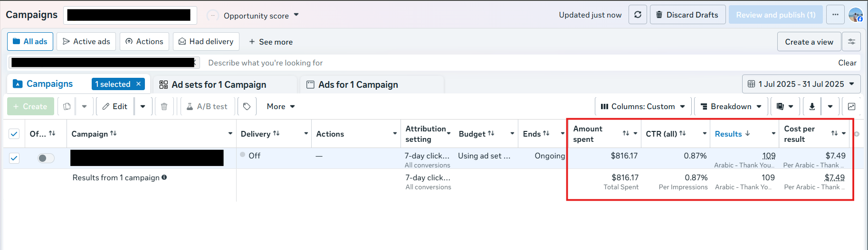Screen dimensions: 868x250
Task: Remove the 1 selected filter with X
Action: [138, 84]
